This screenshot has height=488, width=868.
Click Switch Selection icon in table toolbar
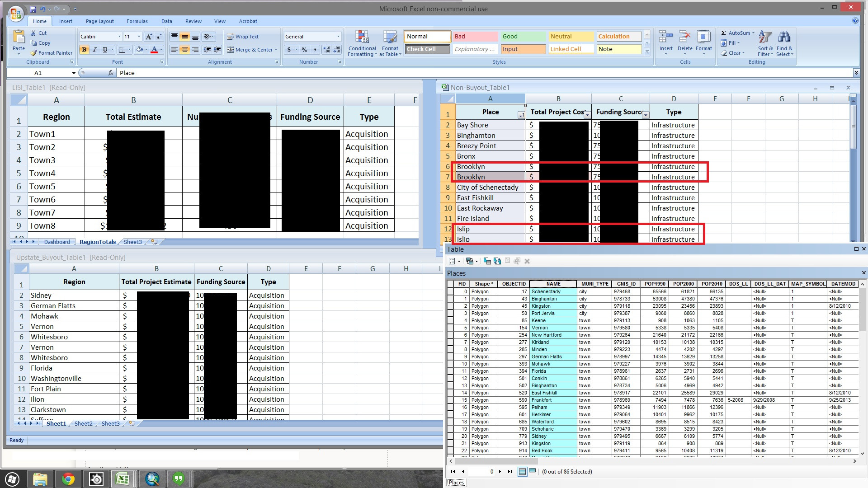coord(497,261)
